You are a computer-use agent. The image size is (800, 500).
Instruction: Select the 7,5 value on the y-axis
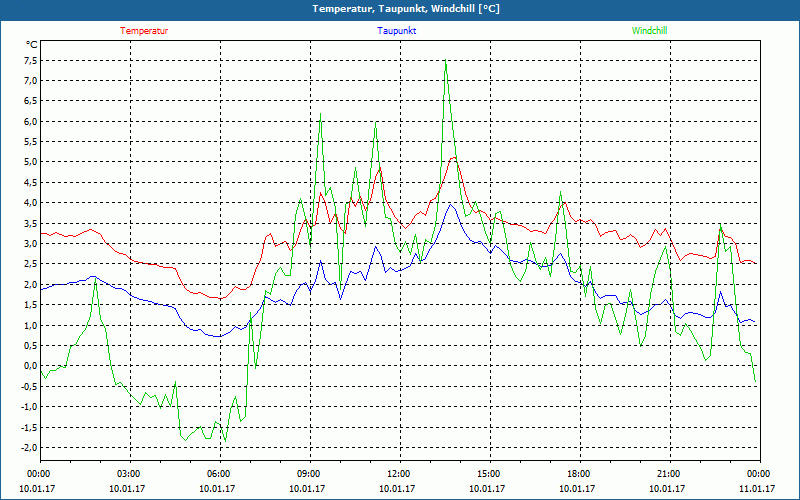pyautogui.click(x=29, y=59)
